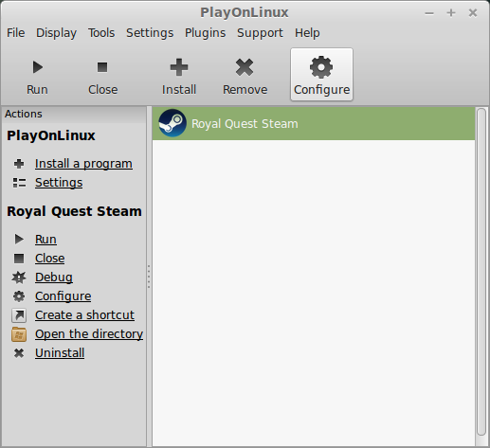Click the Install plus icon in toolbar
Viewport: 490px width, 448px height.
tap(179, 67)
